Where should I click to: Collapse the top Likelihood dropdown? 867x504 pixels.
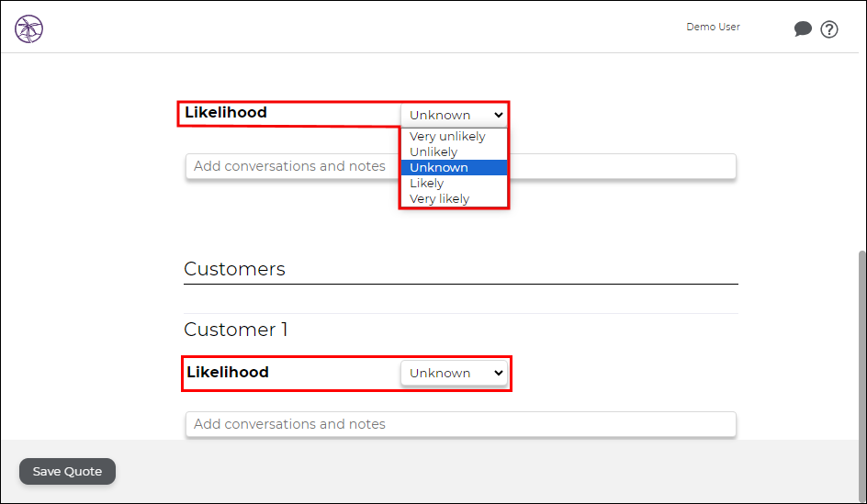pos(454,115)
